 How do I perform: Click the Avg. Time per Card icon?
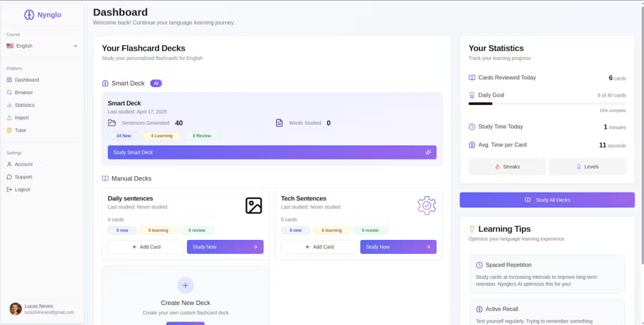pyautogui.click(x=472, y=145)
